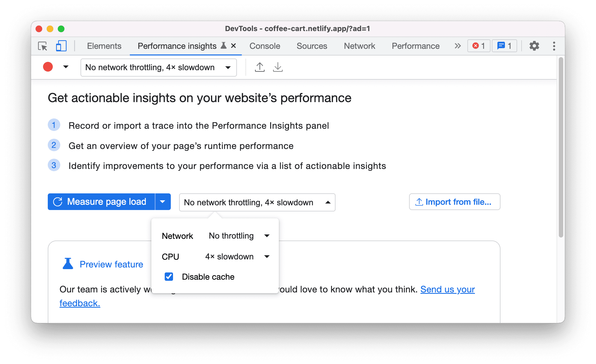Click the record button to start profiling
This screenshot has width=596, height=364.
pyautogui.click(x=48, y=67)
